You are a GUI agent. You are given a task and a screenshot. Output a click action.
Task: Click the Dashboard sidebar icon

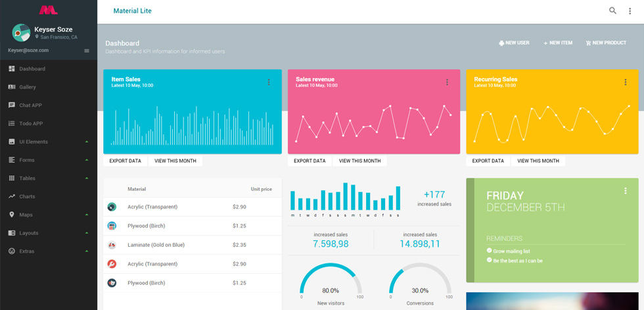(x=12, y=68)
